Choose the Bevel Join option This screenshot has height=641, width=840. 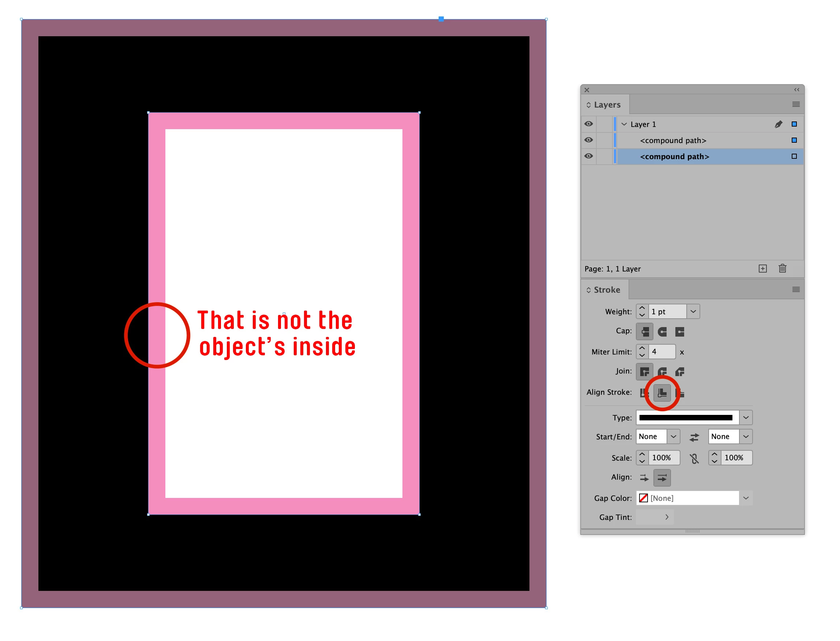(x=679, y=371)
